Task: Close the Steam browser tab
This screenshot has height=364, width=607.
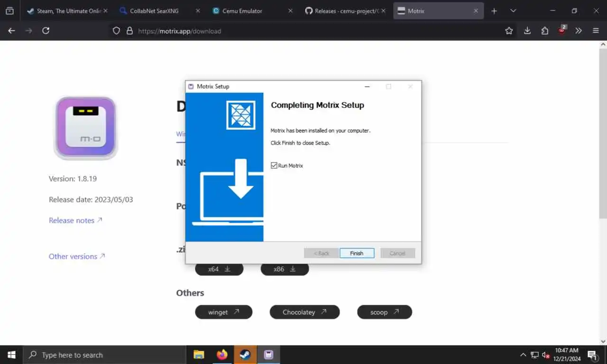Action: pos(105,11)
